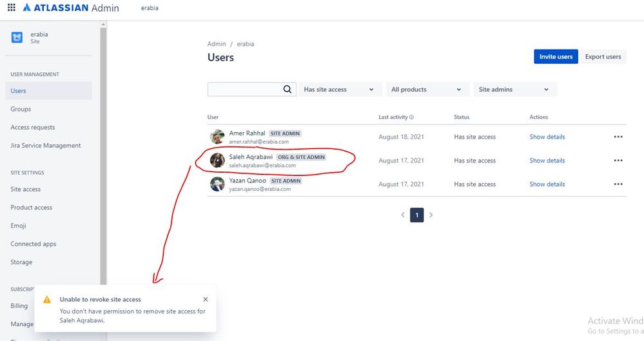Click the Atlassian Admin logo
Image resolution: width=644 pixels, height=341 pixels.
pyautogui.click(x=71, y=8)
